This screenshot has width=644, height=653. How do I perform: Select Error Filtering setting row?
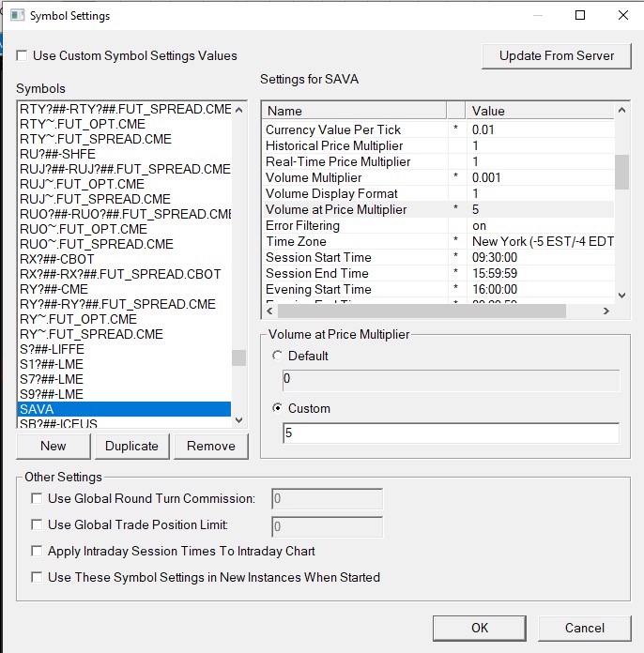pos(438,225)
